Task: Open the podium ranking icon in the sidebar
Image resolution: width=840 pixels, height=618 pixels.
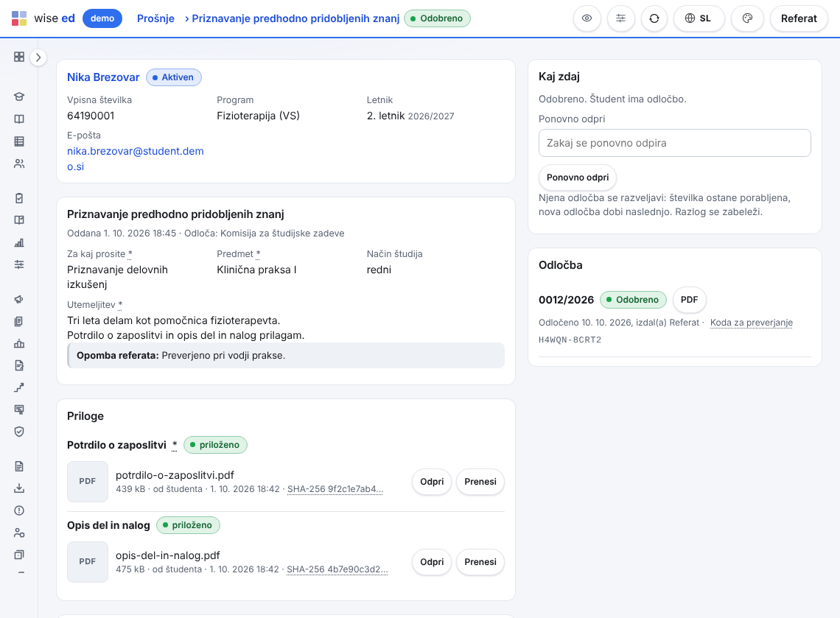Action: [x=19, y=343]
